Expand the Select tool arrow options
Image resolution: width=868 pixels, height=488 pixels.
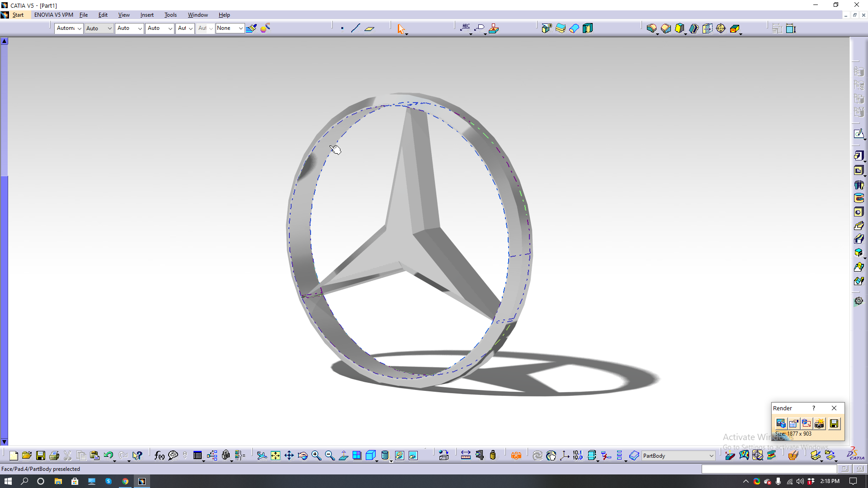[406, 34]
